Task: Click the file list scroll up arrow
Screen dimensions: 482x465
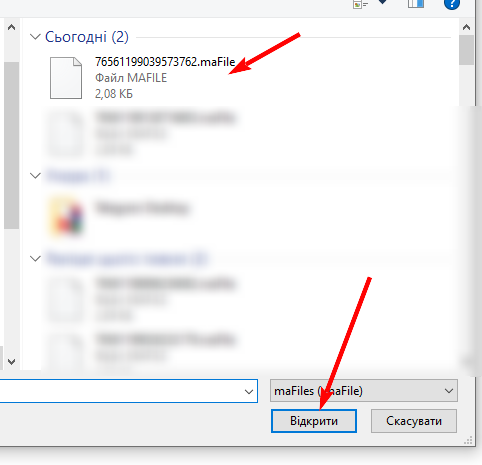Action: click(466, 27)
